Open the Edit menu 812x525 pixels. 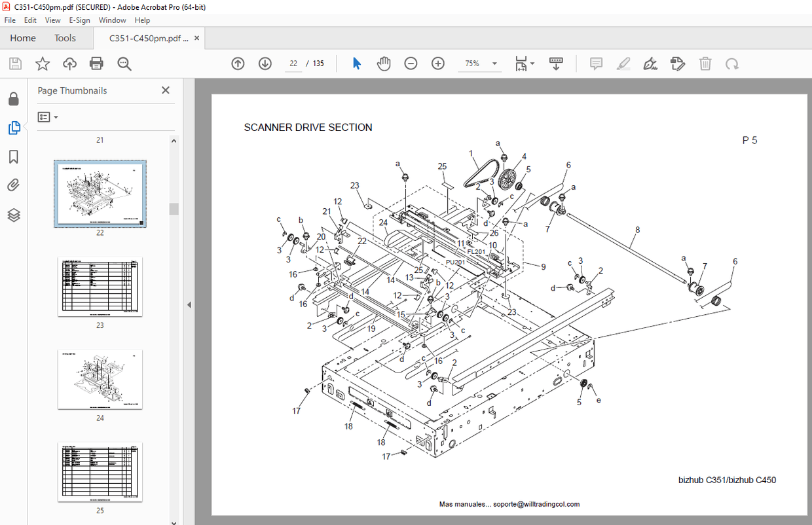30,20
